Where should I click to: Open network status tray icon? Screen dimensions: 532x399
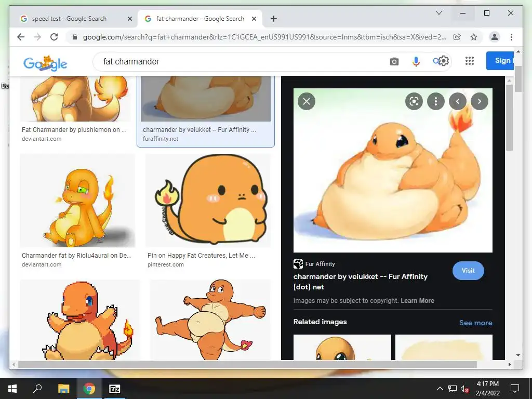[453, 389]
